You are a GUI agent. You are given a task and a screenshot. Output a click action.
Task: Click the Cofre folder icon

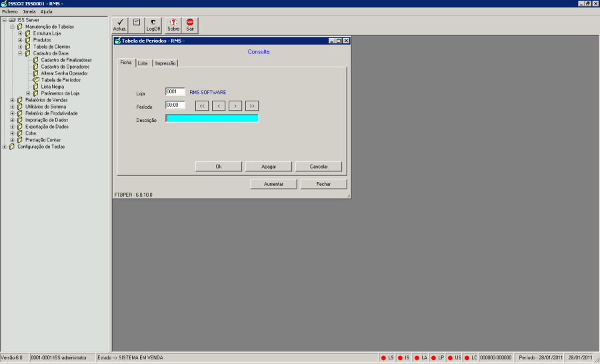pos(20,133)
